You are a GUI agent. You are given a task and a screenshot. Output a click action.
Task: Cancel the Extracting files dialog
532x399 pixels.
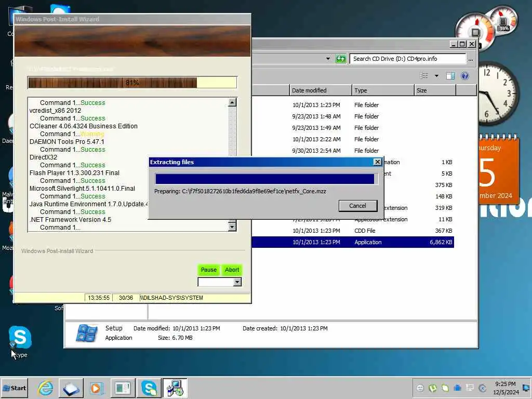click(x=357, y=206)
